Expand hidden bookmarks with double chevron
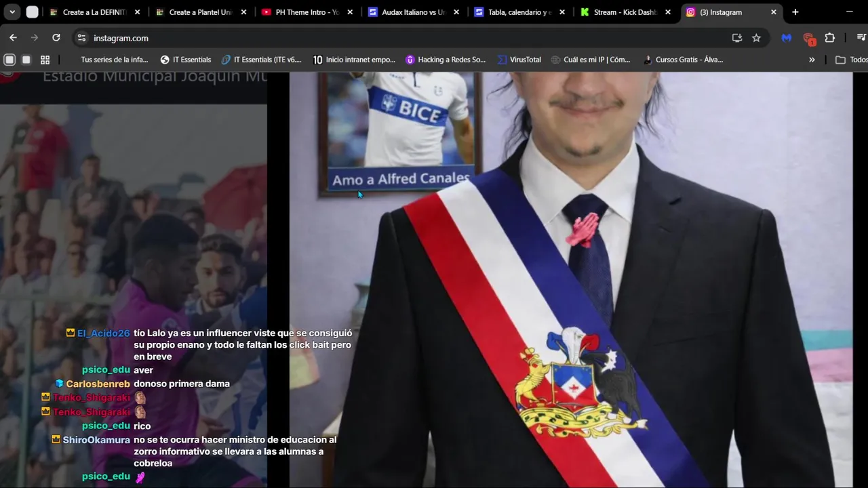 coord(812,60)
